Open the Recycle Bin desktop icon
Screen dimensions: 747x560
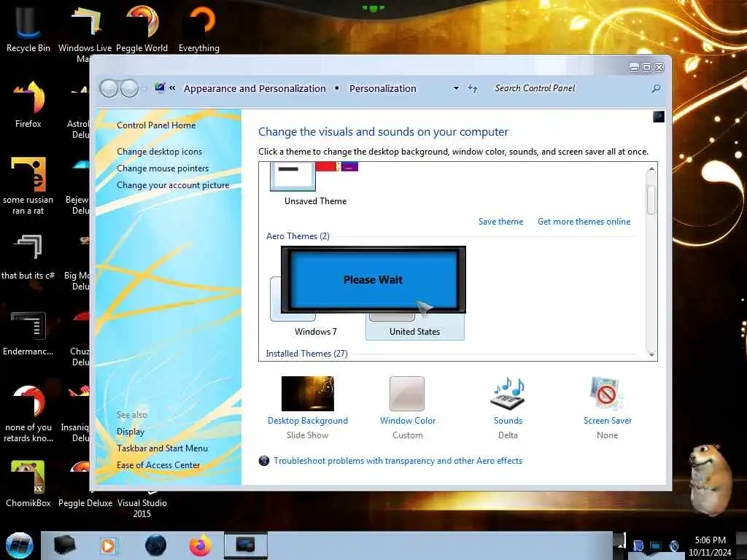[28, 28]
